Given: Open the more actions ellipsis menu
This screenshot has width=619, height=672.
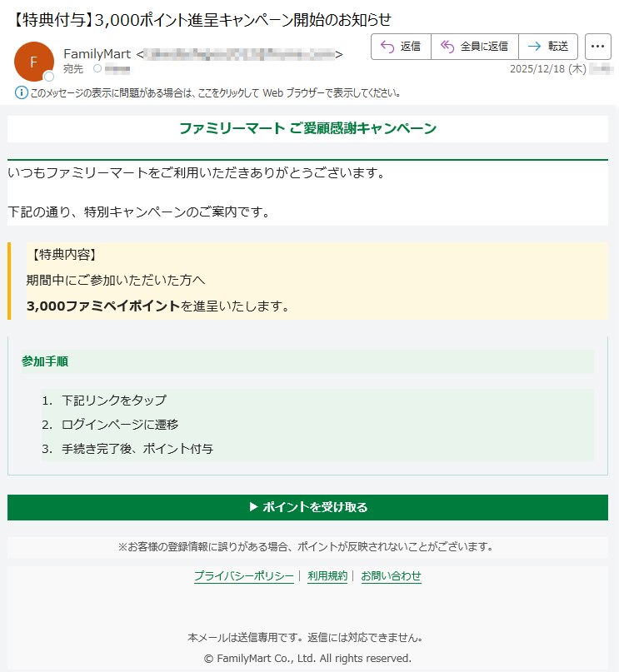Looking at the screenshot, I should point(597,47).
